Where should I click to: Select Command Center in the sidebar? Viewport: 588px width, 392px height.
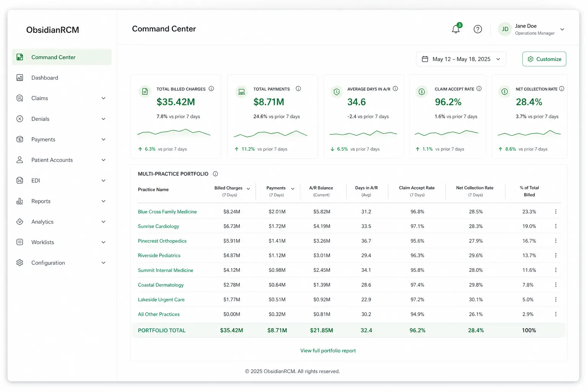coord(62,57)
